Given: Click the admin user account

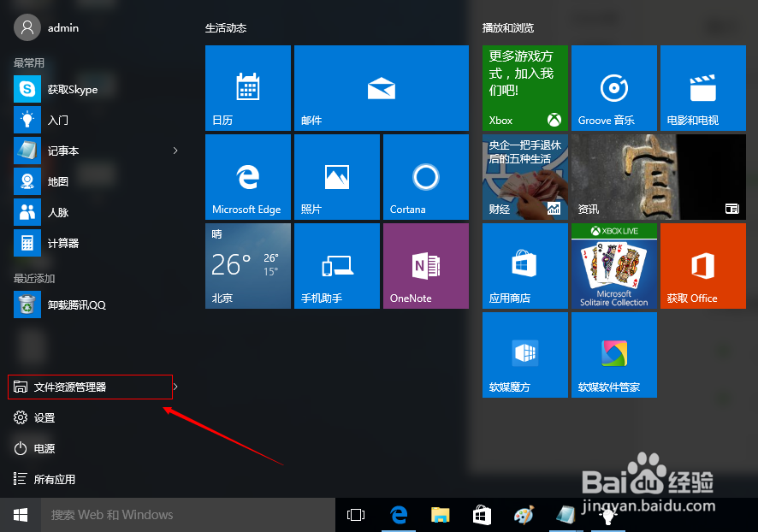Looking at the screenshot, I should tap(46, 27).
